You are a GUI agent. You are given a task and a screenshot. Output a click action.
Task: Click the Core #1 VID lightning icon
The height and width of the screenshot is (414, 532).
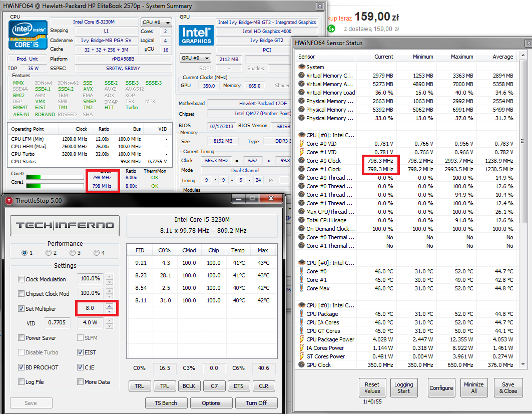click(302, 152)
